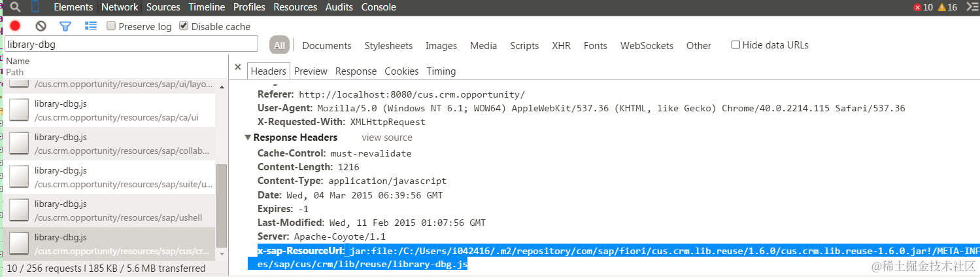The image size is (980, 277).
Task: Click the Referer localhost:8080 header line
Action: click(391, 94)
